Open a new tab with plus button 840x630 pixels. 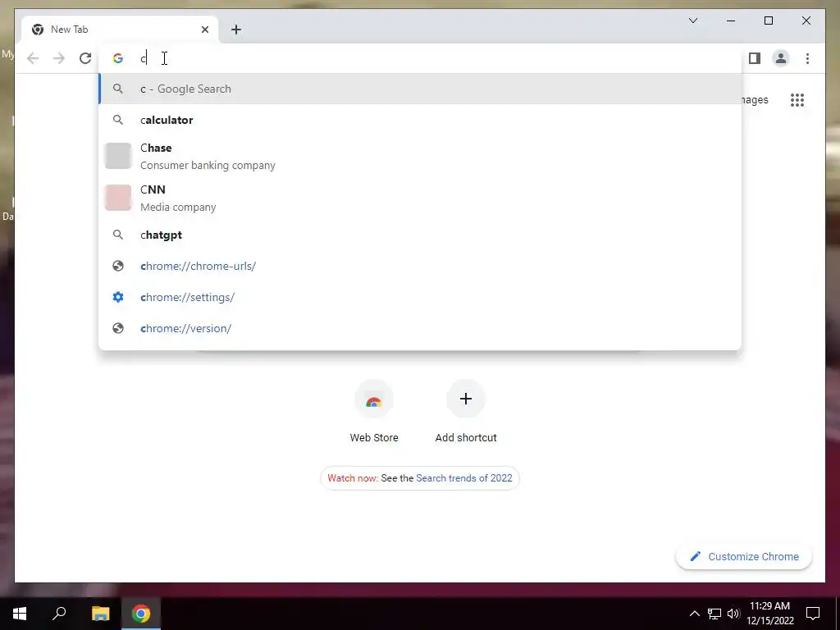tap(236, 30)
